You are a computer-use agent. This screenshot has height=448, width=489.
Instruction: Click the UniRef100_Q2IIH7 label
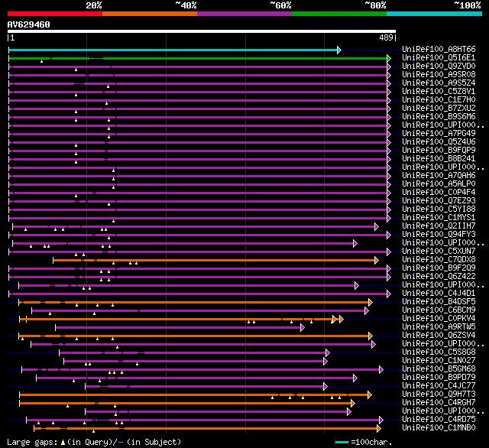[439, 226]
